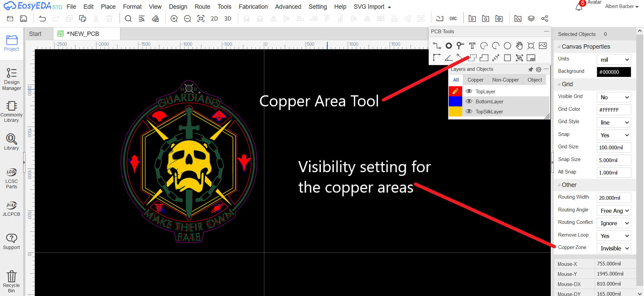
Task: Open the Design Manager sidebar panel
Action: coord(12,79)
